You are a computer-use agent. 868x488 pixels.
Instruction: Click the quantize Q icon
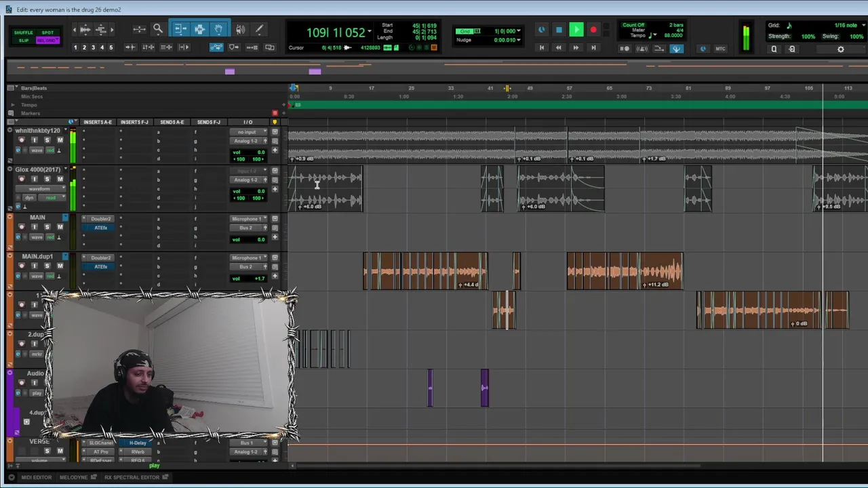point(774,49)
